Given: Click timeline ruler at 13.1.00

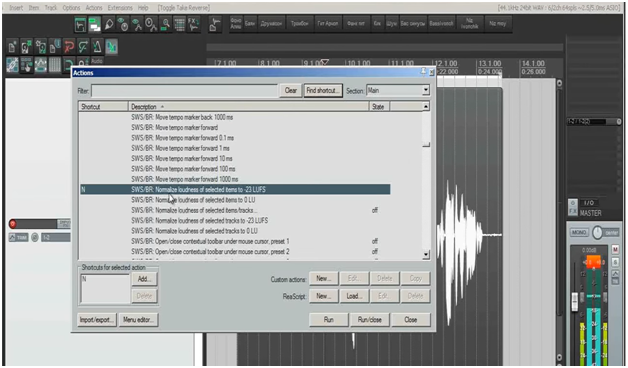Looking at the screenshot, I should 489,63.
